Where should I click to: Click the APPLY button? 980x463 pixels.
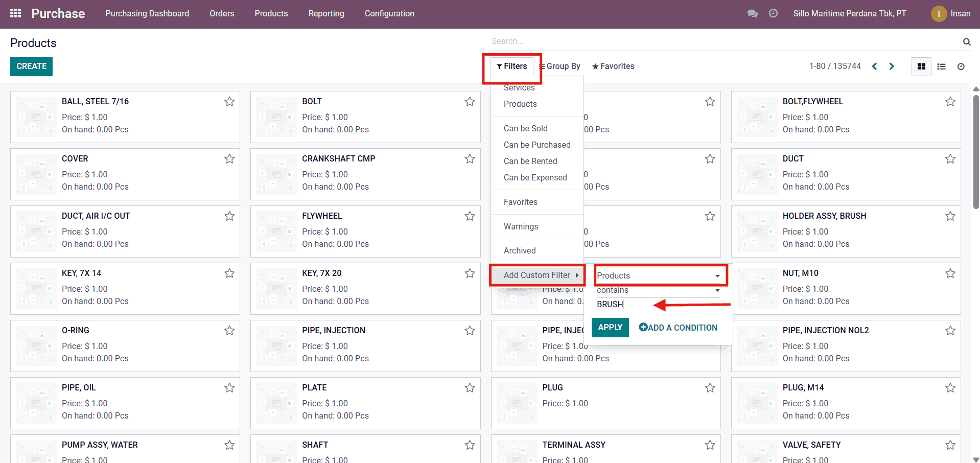click(x=610, y=328)
